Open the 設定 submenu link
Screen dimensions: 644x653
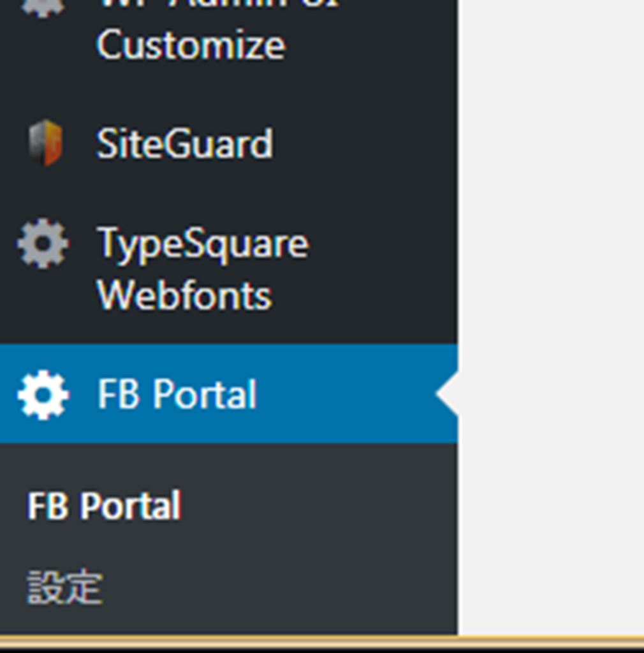point(64,587)
